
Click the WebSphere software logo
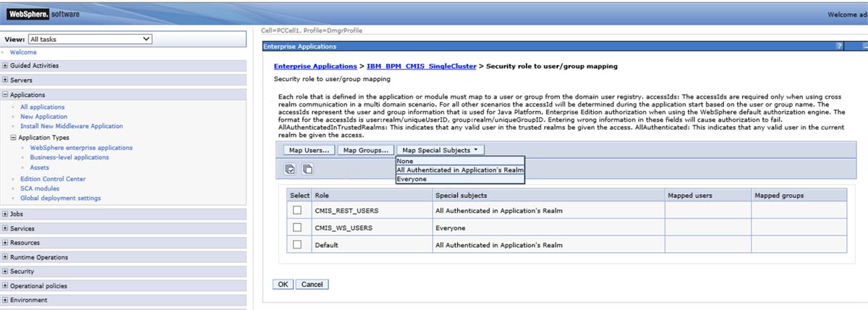click(43, 14)
